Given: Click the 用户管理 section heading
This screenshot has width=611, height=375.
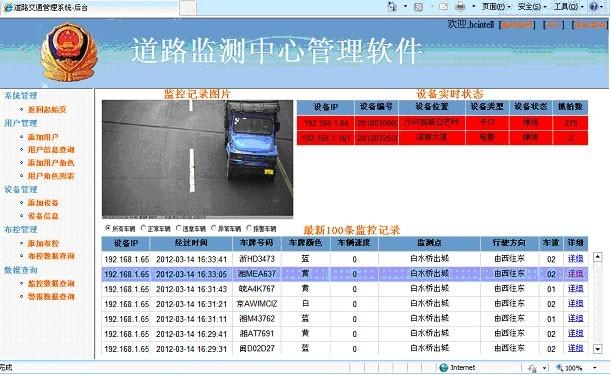Looking at the screenshot, I should coord(21,123).
